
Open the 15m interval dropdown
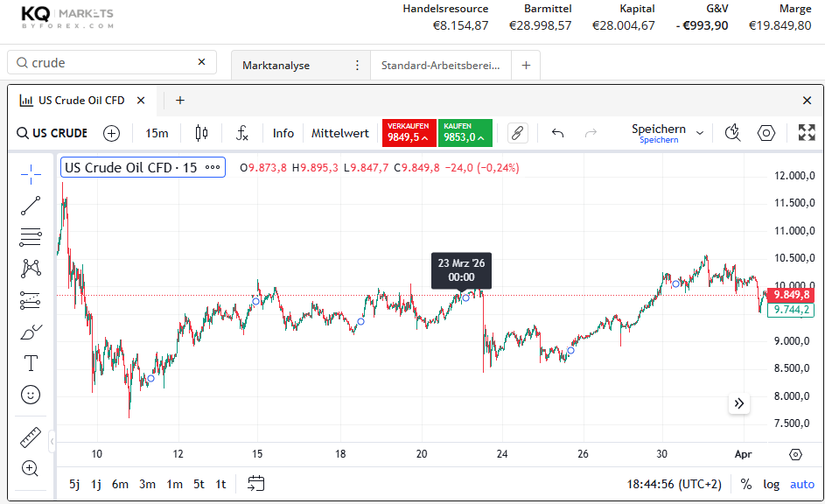coord(157,133)
